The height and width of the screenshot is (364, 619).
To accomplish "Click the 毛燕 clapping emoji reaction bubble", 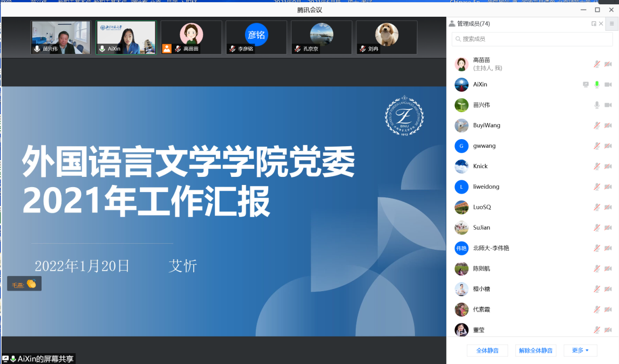I will coord(24,283).
